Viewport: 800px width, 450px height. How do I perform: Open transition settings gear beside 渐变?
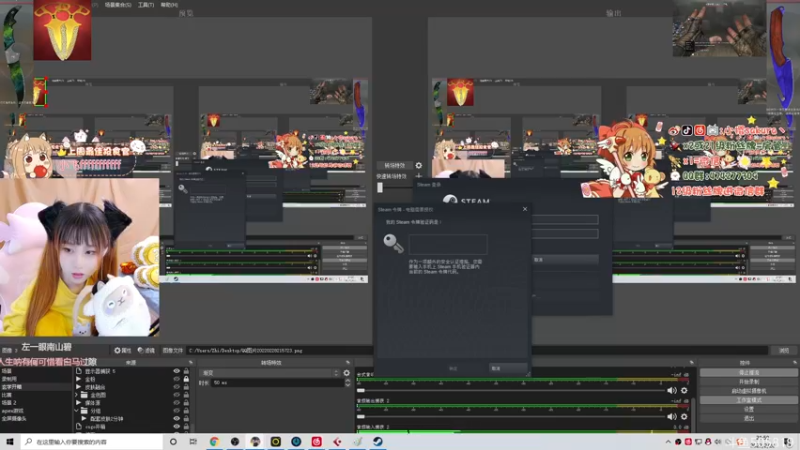[x=346, y=373]
